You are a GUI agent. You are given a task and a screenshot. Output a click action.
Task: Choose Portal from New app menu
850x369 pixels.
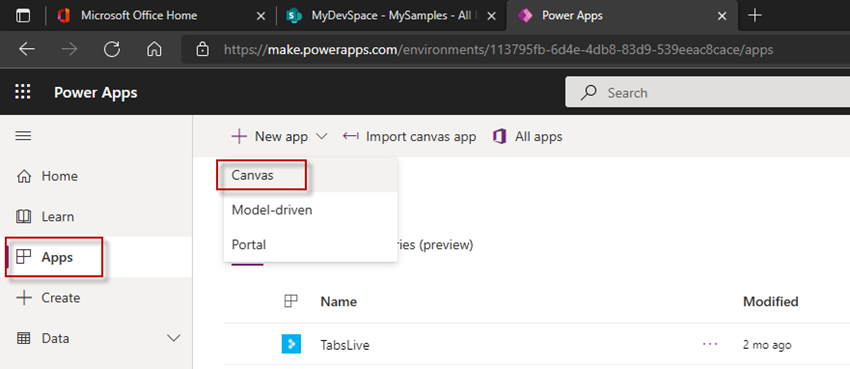point(311,244)
